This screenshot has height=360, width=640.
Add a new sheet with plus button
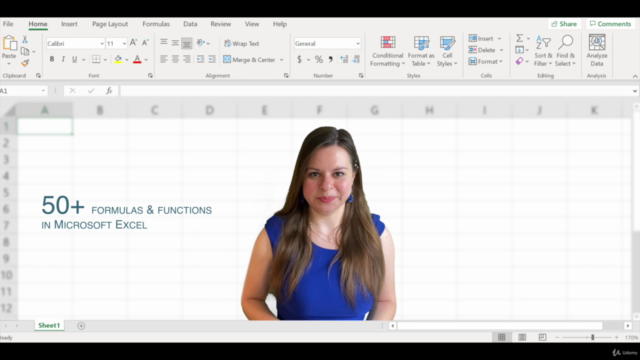[81, 326]
